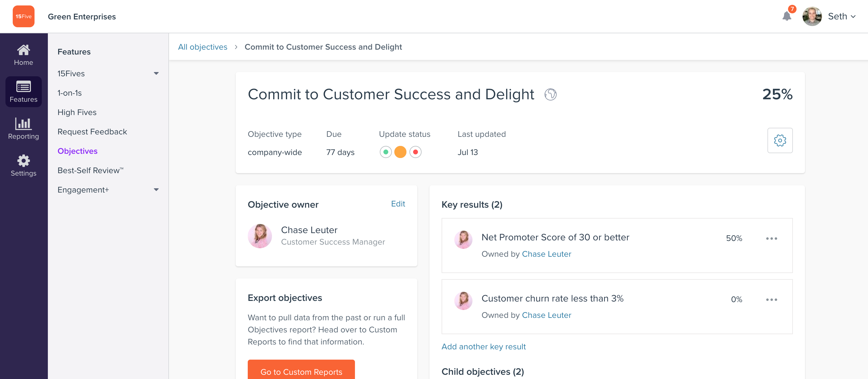
Task: Open objective settings gear button
Action: click(x=780, y=140)
